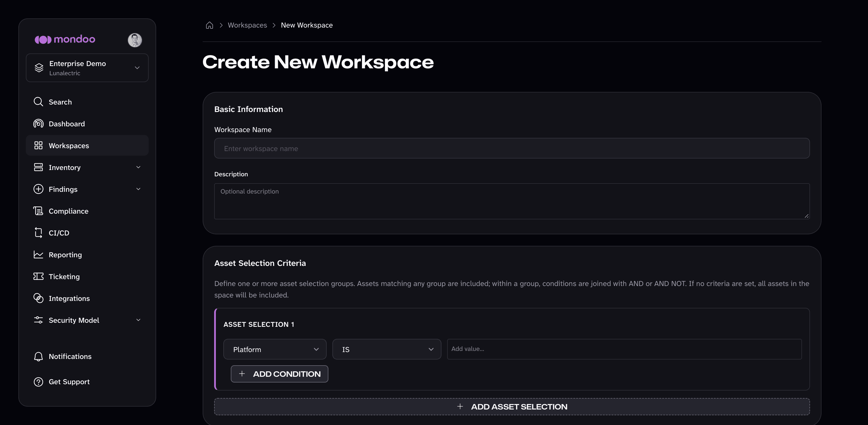
Task: Click the Get Support help icon
Action: click(38, 382)
